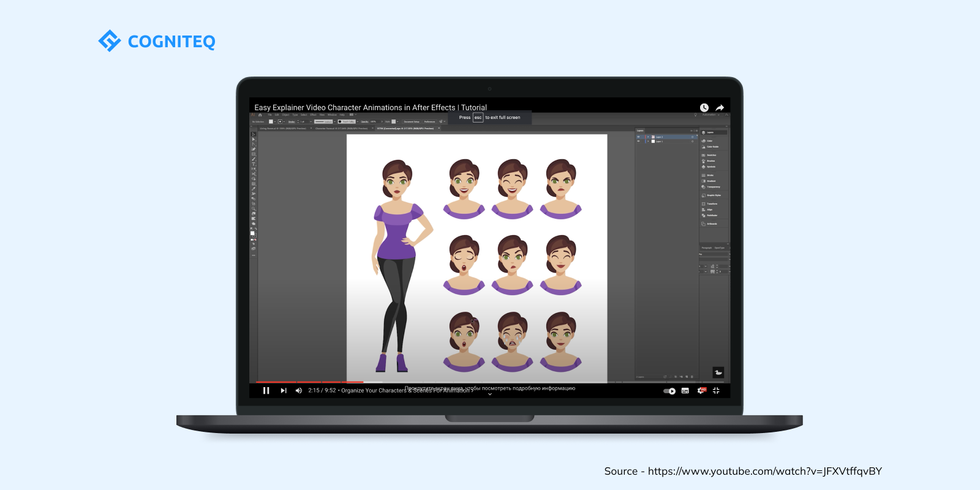Pause the YouTube video

pyautogui.click(x=266, y=391)
